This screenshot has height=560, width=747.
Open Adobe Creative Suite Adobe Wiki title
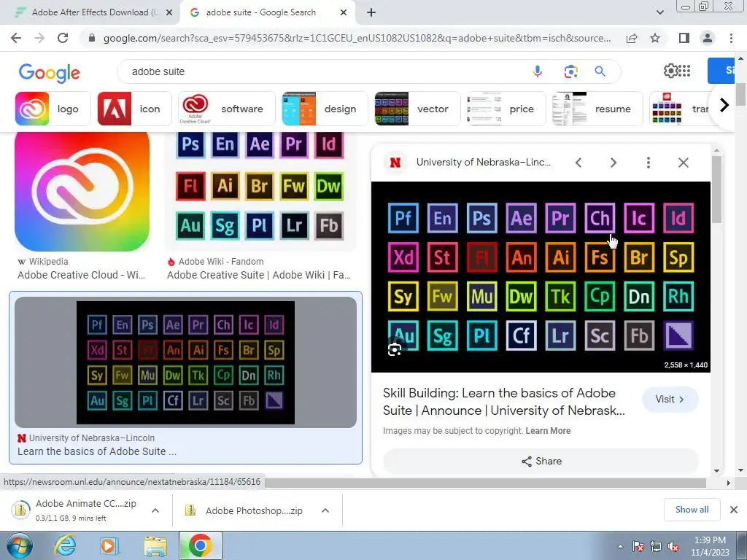tap(259, 275)
